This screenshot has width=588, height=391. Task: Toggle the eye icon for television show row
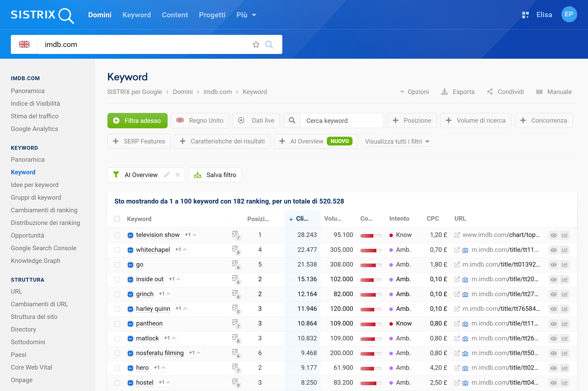(x=553, y=235)
